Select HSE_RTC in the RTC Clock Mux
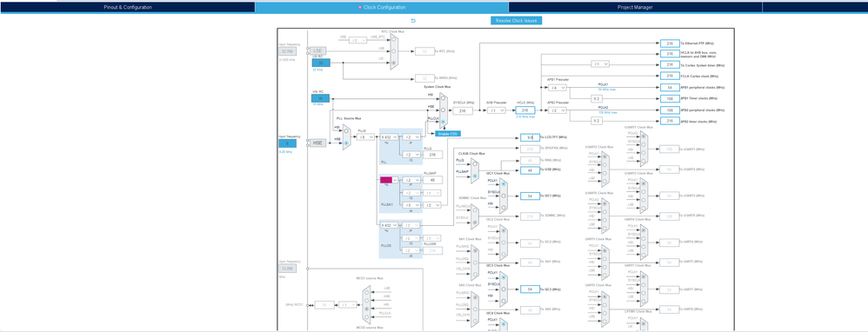The width and height of the screenshot is (868, 332). pyautogui.click(x=394, y=39)
